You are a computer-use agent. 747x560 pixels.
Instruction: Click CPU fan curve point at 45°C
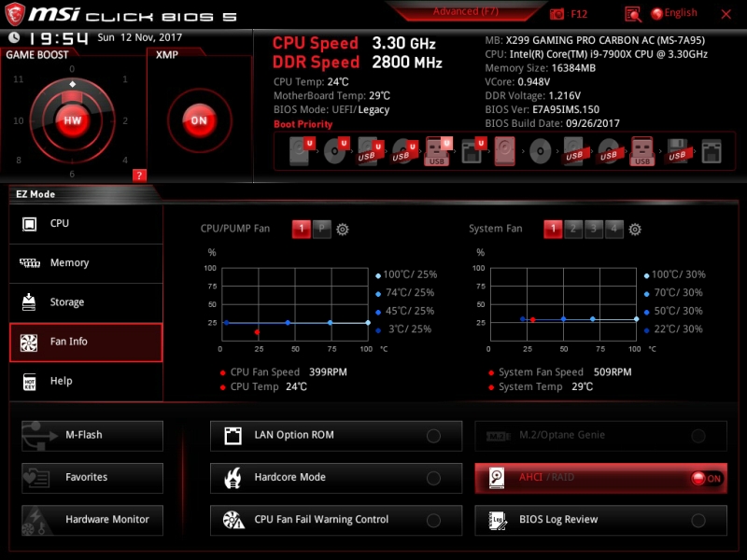(x=288, y=323)
